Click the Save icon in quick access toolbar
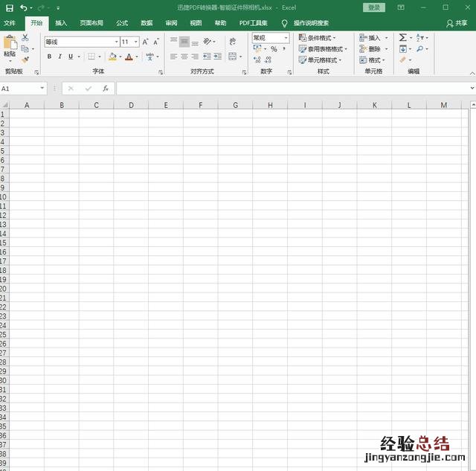476x471 pixels. click(10, 7)
